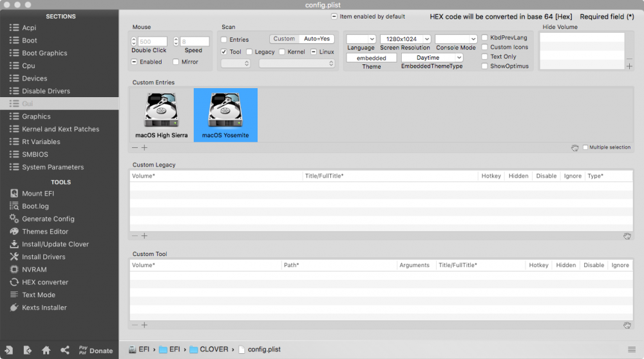This screenshot has width=644, height=359.
Task: Click the export icon in bottom toolbar
Action: pos(27,350)
